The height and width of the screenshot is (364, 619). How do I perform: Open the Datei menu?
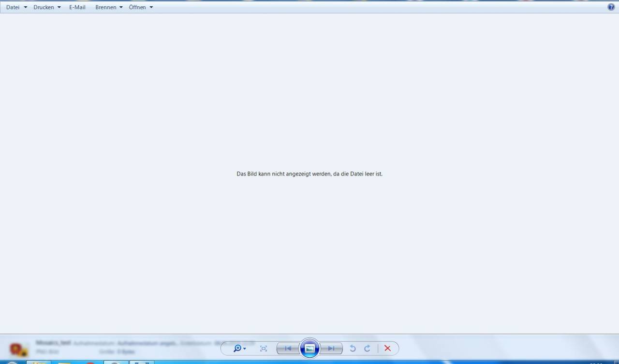pyautogui.click(x=16, y=7)
